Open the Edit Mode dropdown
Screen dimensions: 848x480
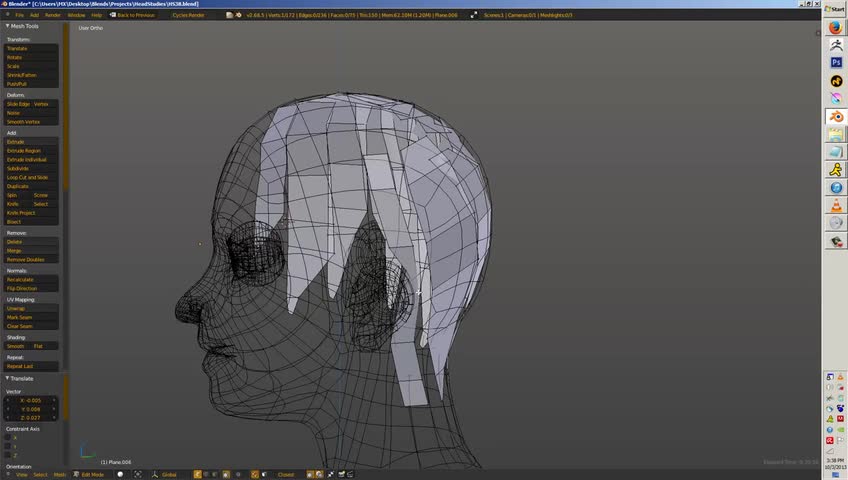point(91,474)
